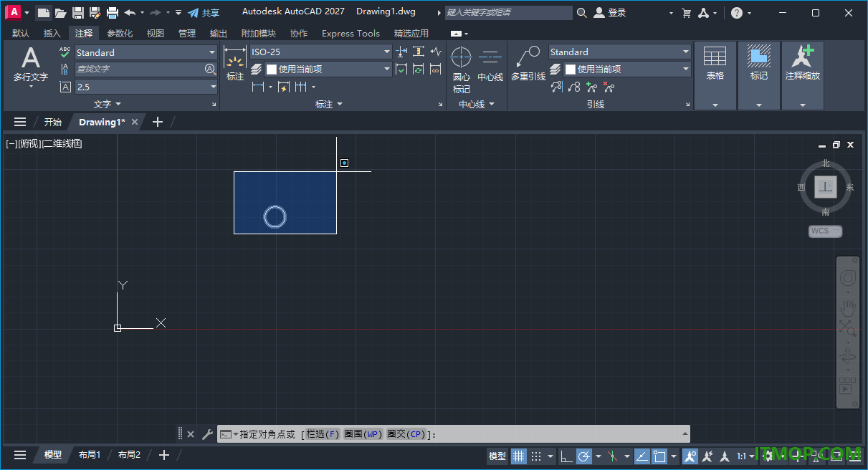
Task: Click the 多重引线 multileader tool
Action: pyautogui.click(x=528, y=64)
